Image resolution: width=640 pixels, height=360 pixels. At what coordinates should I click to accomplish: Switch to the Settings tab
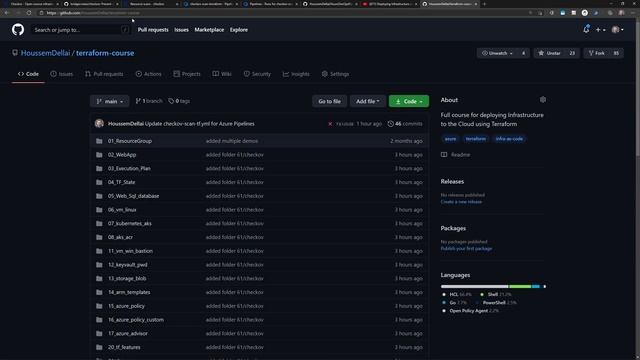pos(335,74)
